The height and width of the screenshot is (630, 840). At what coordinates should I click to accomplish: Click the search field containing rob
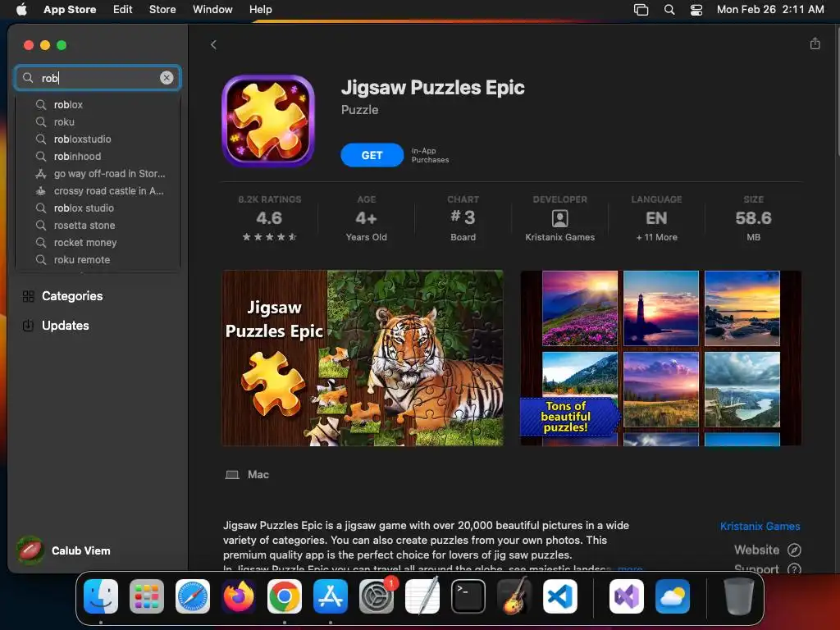(x=98, y=78)
